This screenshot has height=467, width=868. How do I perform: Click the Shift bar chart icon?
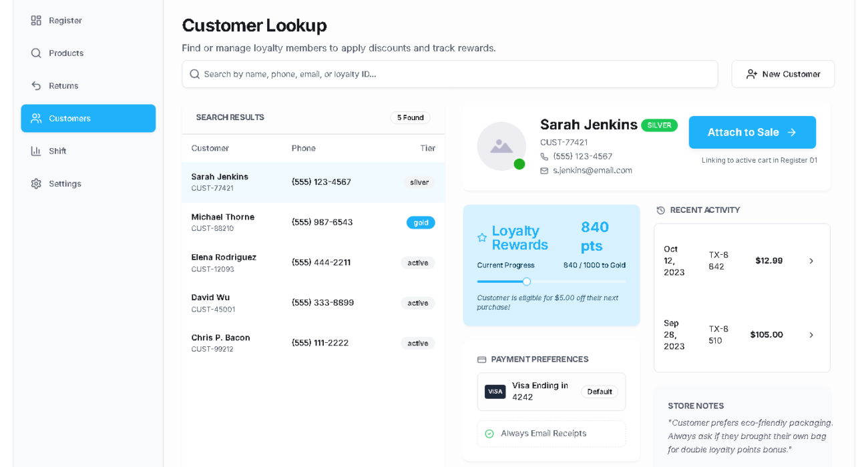pyautogui.click(x=36, y=151)
